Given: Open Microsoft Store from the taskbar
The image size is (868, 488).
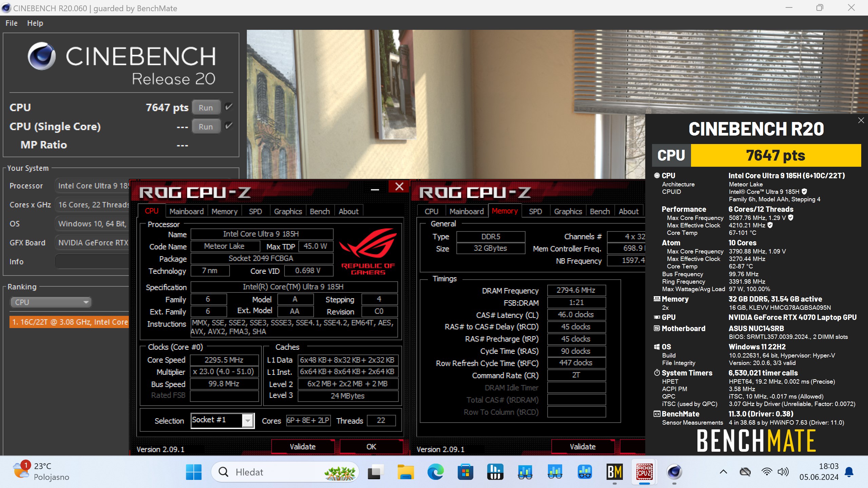Looking at the screenshot, I should coord(465,472).
